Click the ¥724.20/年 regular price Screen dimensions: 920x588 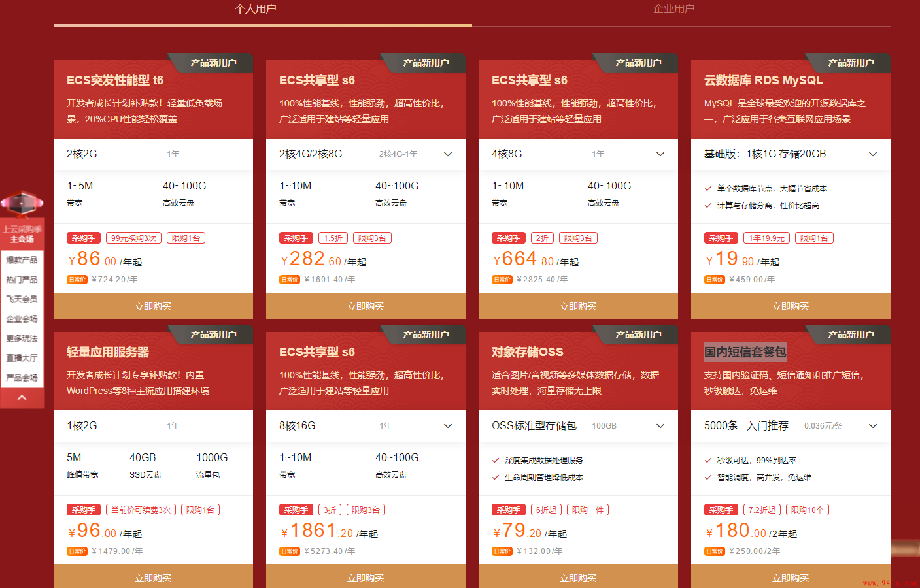point(114,280)
